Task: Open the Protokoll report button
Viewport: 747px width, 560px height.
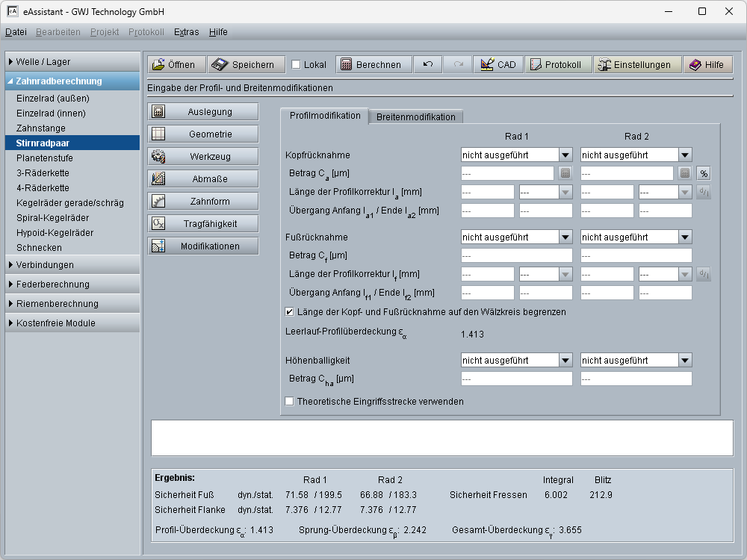Action: pyautogui.click(x=558, y=65)
